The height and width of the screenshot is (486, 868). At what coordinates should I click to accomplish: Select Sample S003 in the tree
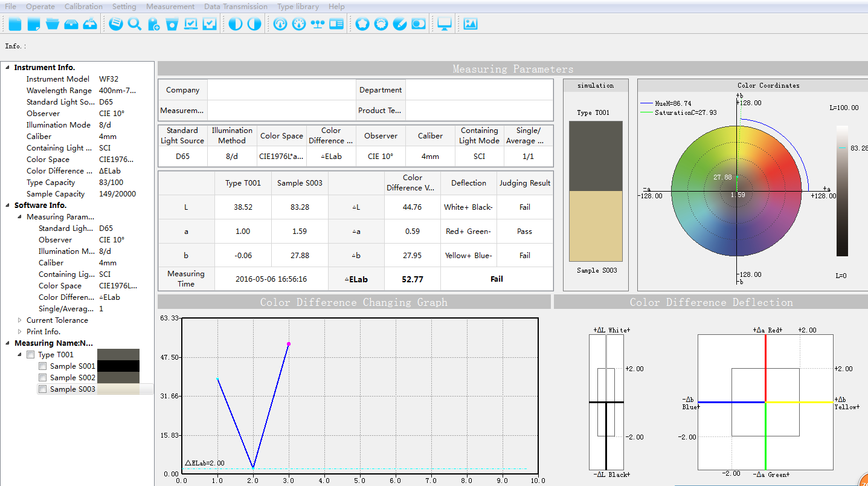coord(72,389)
